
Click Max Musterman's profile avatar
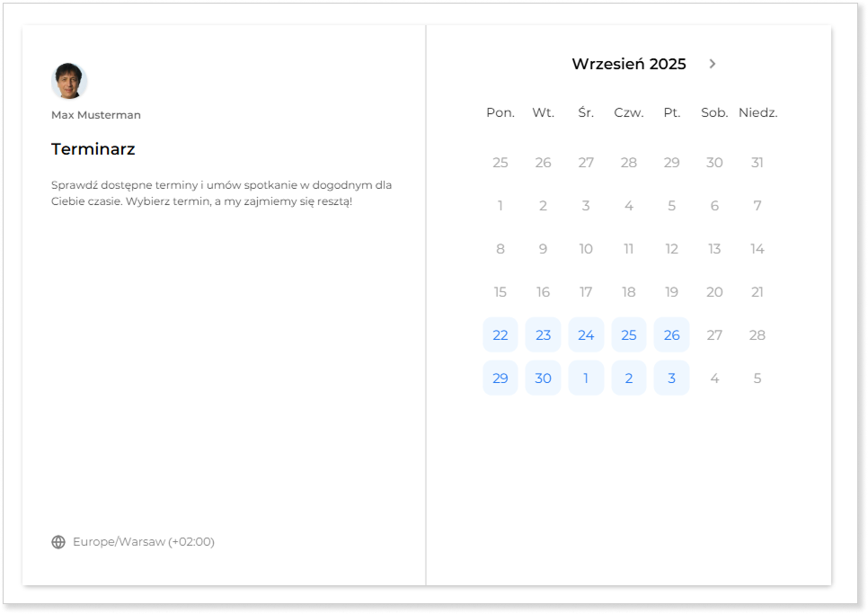(x=69, y=81)
